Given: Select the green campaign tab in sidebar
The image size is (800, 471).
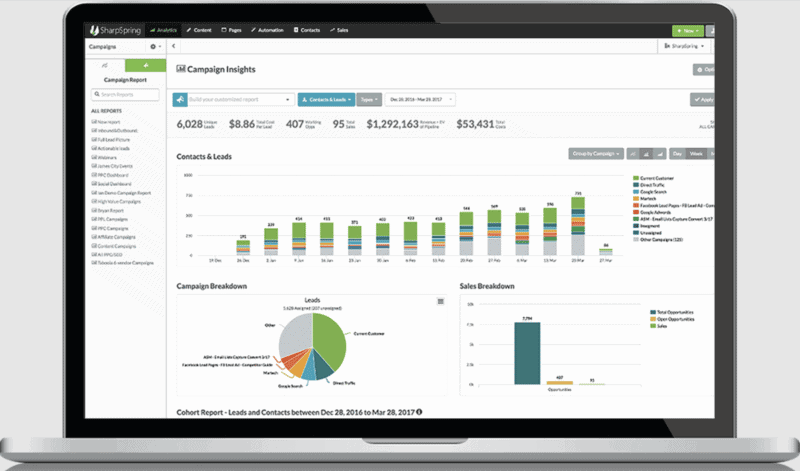Looking at the screenshot, I should coord(145,65).
